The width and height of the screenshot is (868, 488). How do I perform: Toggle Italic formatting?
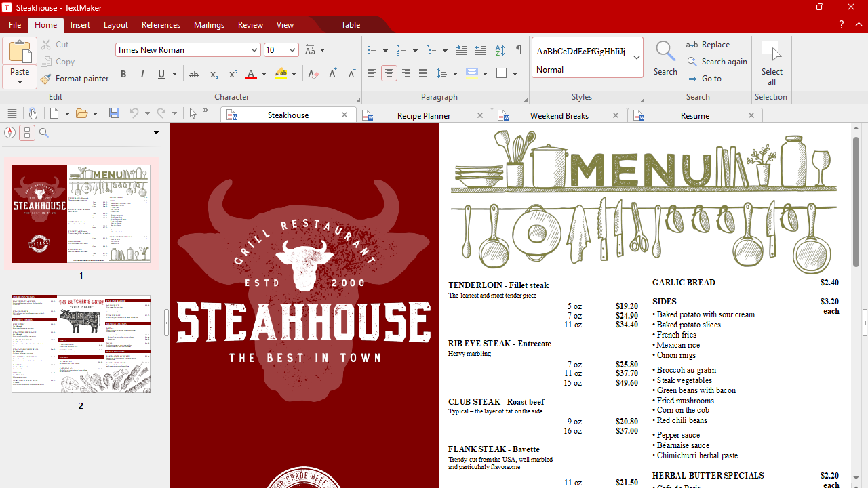click(142, 74)
